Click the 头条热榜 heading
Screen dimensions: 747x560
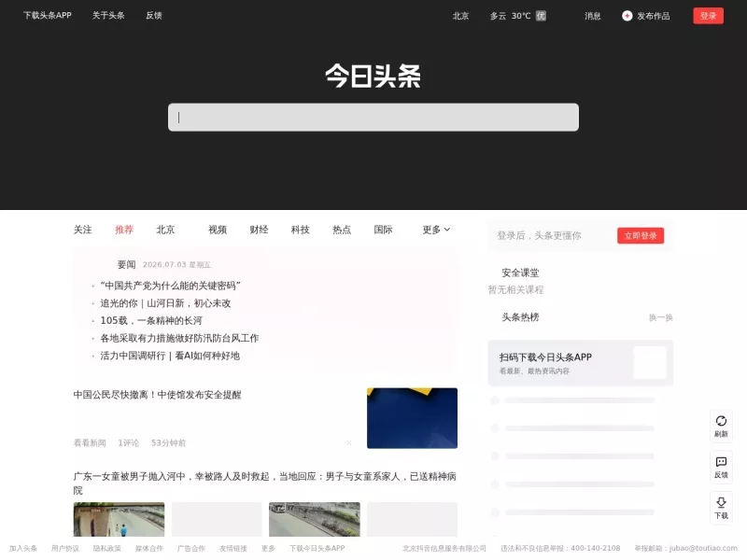[520, 317]
